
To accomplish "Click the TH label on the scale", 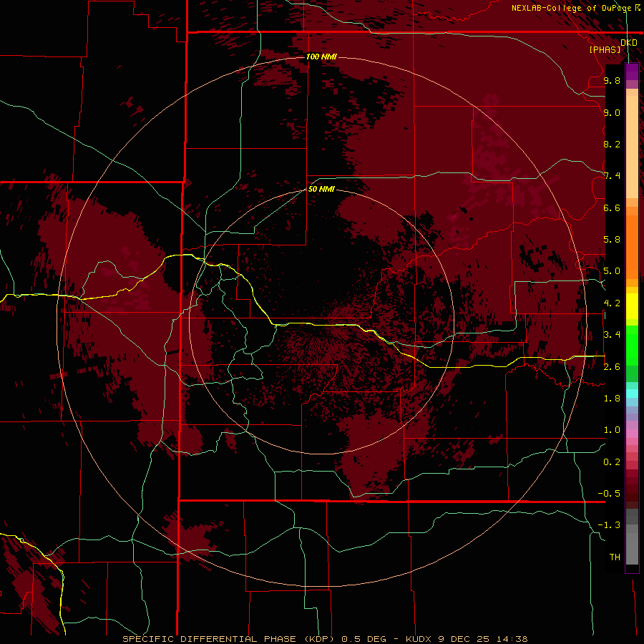I will (x=615, y=557).
